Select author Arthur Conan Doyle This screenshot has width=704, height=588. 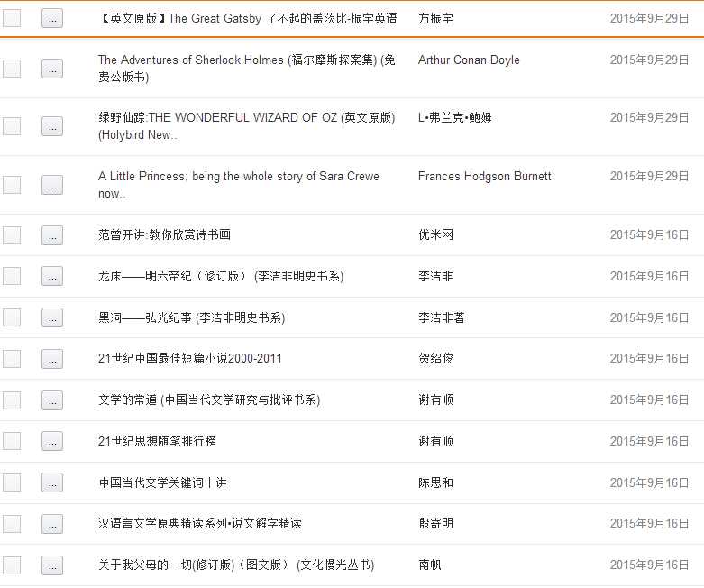click(x=469, y=60)
